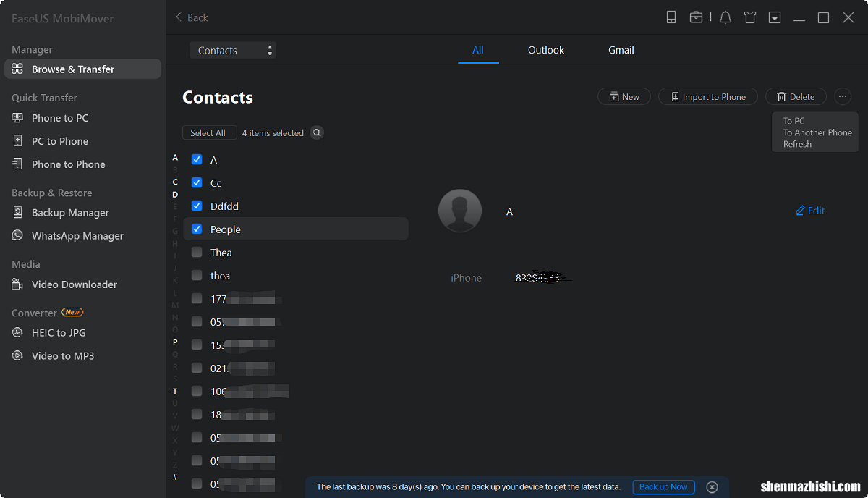Uncheck contact Cc checkbox
Screen dimensions: 868x498
point(197,182)
